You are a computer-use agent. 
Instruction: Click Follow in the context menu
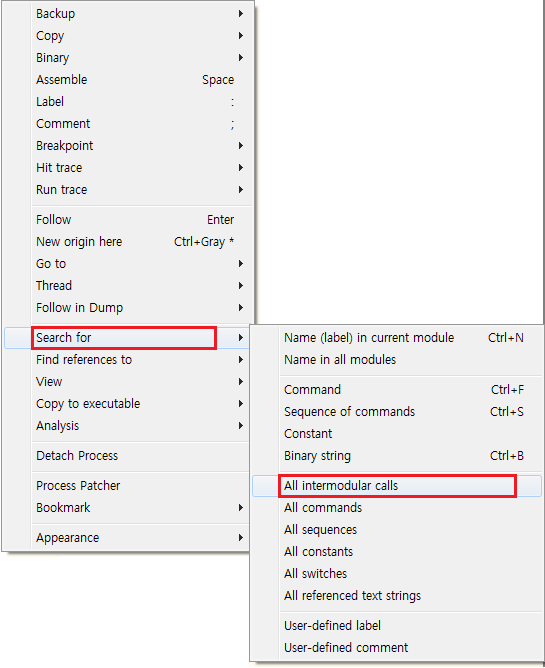[127, 220]
